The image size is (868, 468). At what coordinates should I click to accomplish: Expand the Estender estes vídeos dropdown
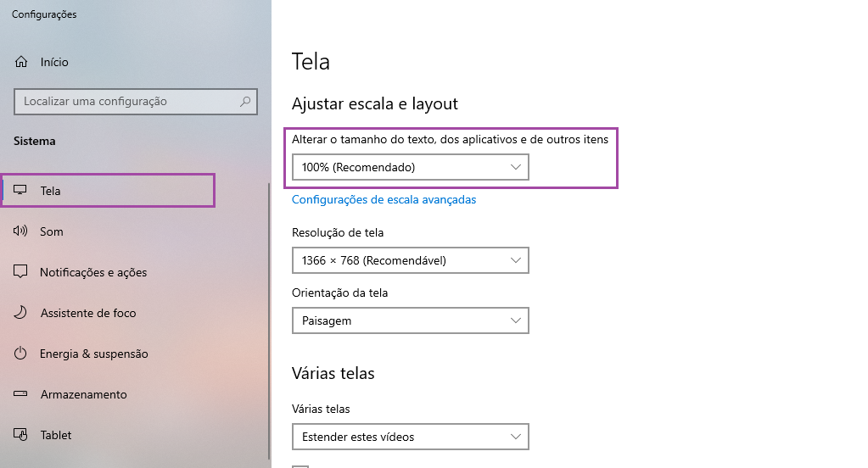pyautogui.click(x=410, y=437)
